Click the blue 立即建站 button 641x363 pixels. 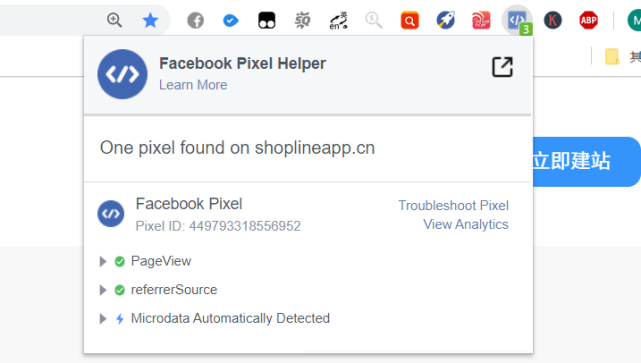coord(587,161)
